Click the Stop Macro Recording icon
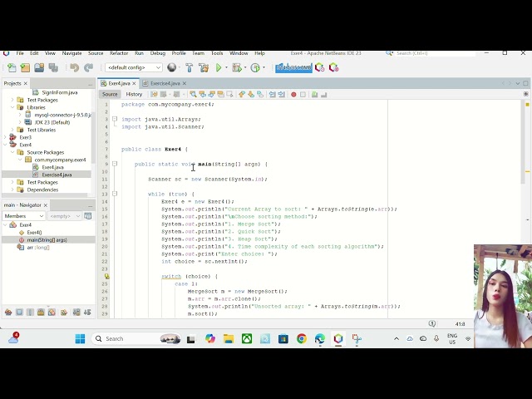The height and width of the screenshot is (399, 532). click(303, 94)
